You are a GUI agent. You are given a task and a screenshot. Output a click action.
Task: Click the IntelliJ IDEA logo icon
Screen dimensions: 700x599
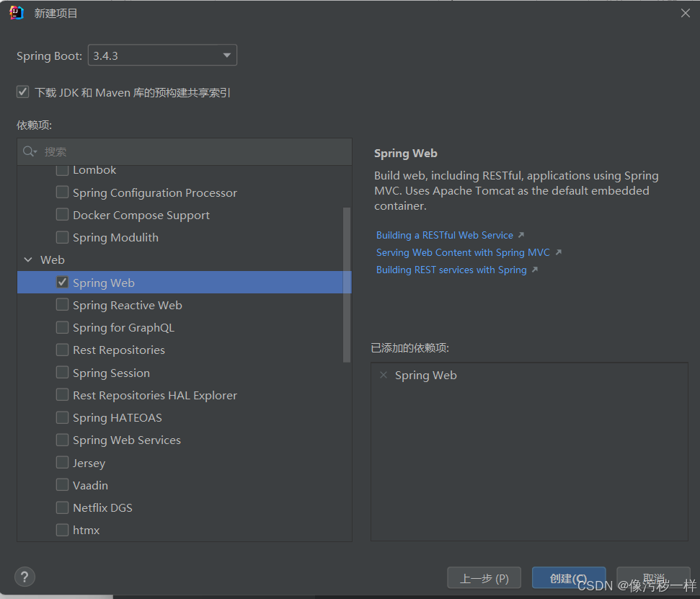[16, 12]
